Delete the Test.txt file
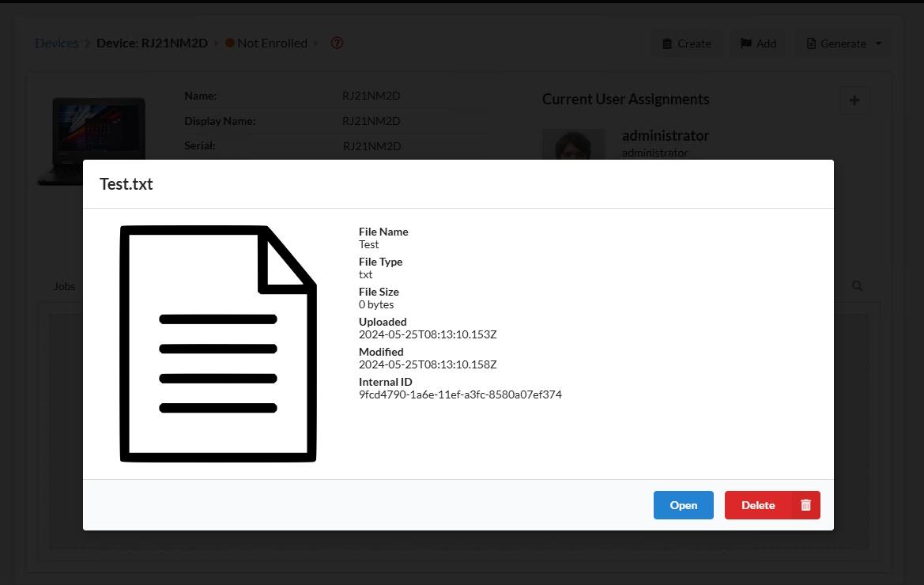Screen dimensions: 924x585 [x=758, y=505]
